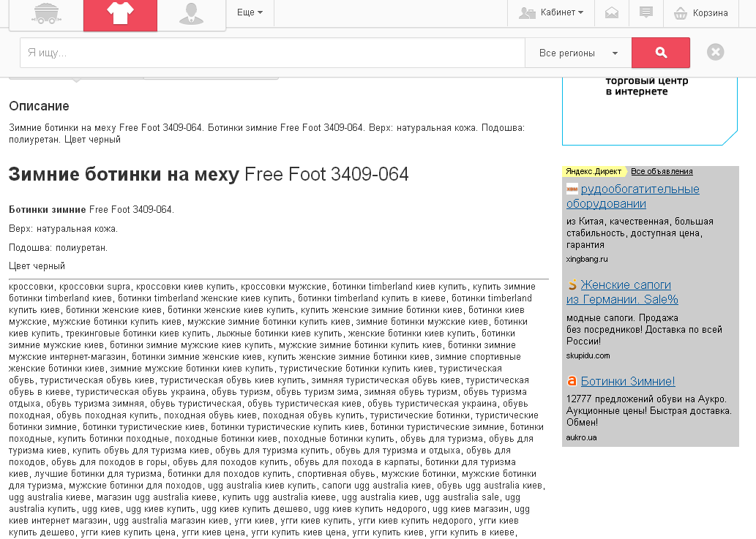This screenshot has height=539, width=756.
Task: Expand the Еще menu
Action: point(250,12)
